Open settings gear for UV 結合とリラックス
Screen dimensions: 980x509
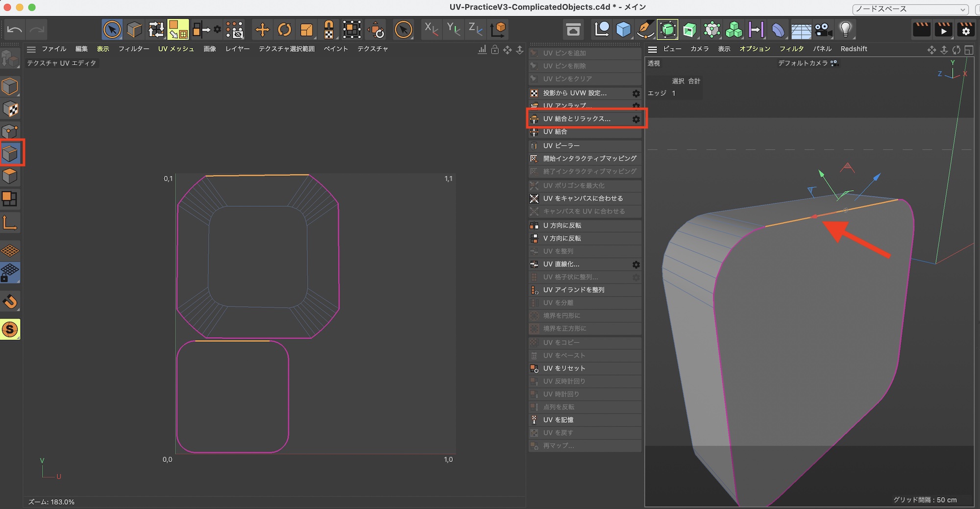[636, 119]
